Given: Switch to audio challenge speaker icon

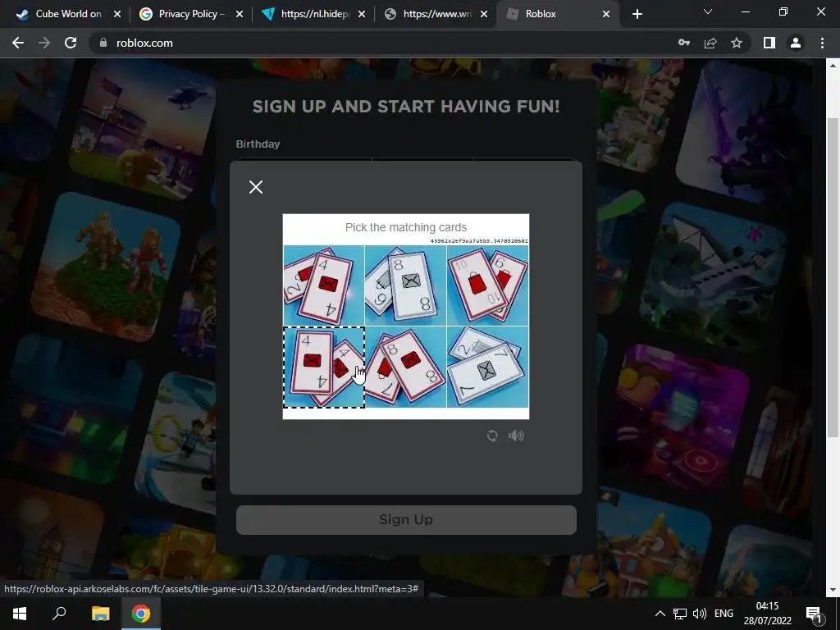Looking at the screenshot, I should (x=516, y=436).
